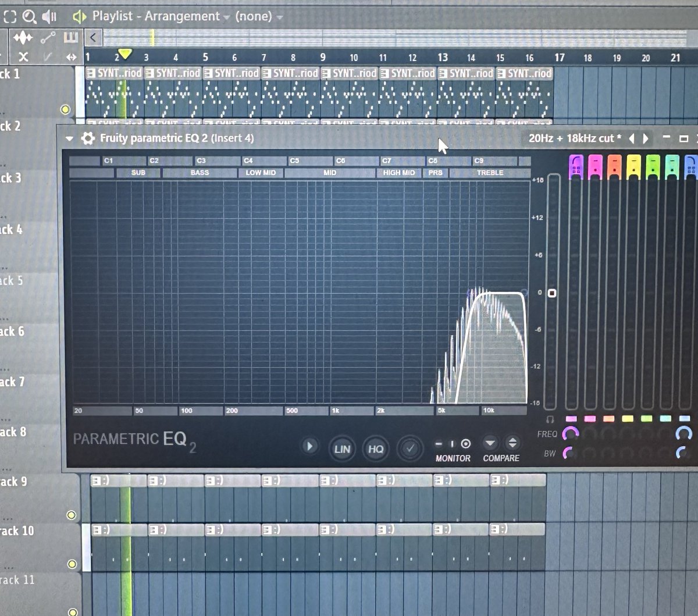This screenshot has height=616, width=698.
Task: Click the zoom magnifier icon in playlist toolbar
Action: click(29, 16)
